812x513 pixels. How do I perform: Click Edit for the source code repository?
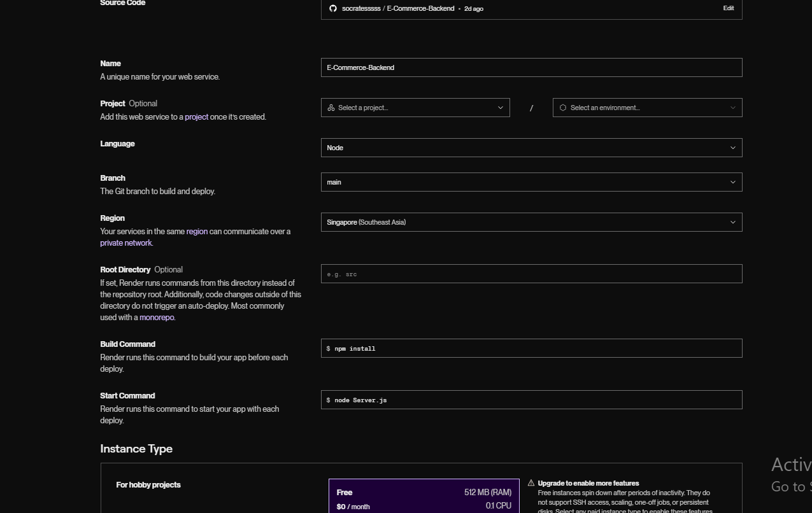pyautogui.click(x=728, y=8)
